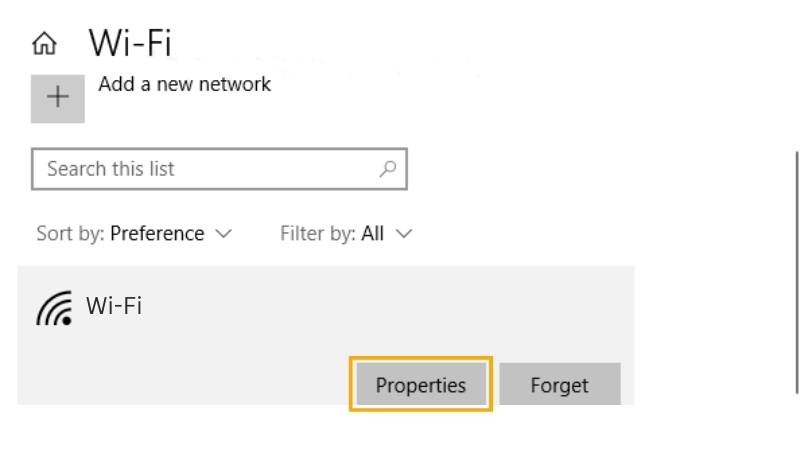
Task: Go to Settings home via house icon
Action: (x=44, y=43)
